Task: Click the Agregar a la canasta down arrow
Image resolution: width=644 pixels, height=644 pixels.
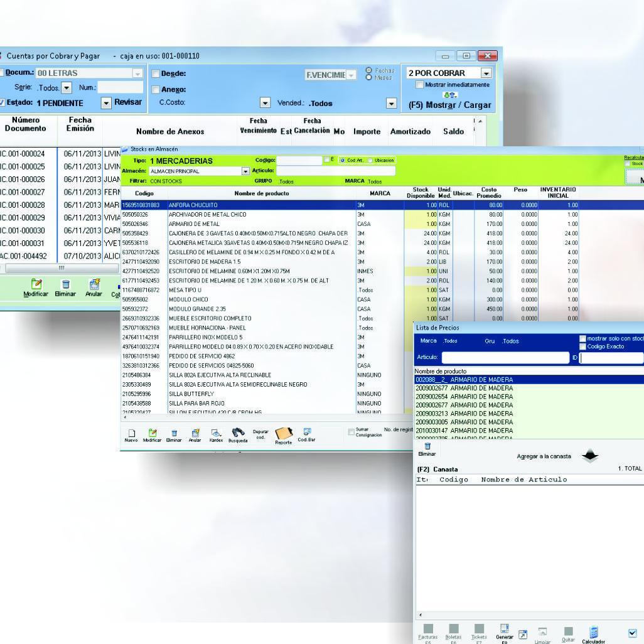Action: tap(590, 456)
